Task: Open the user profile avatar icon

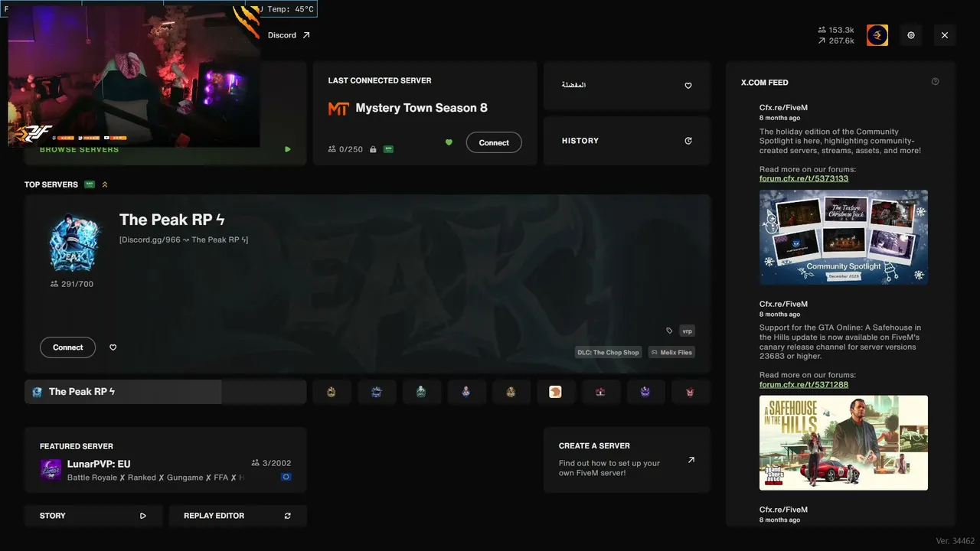Action: [877, 35]
